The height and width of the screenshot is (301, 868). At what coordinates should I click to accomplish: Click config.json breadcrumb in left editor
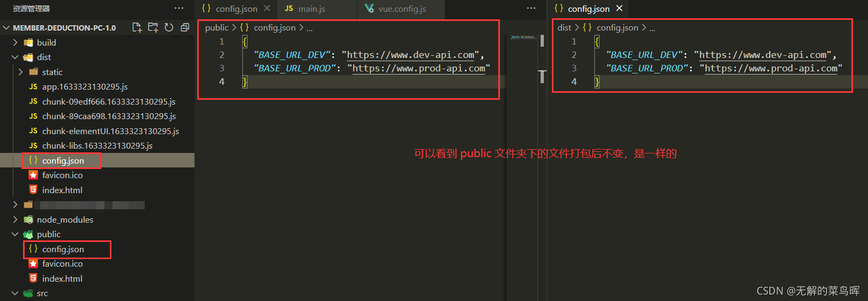pyautogui.click(x=274, y=28)
